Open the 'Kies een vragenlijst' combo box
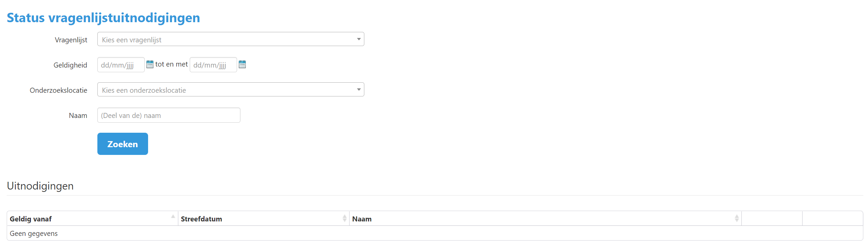This screenshot has height=250, width=868. (x=226, y=39)
